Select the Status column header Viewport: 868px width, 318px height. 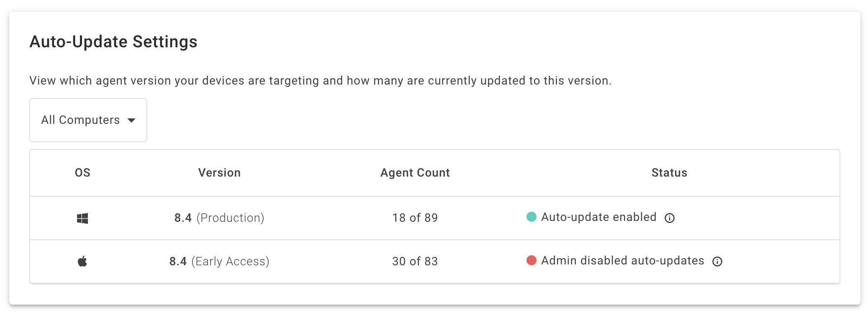669,173
